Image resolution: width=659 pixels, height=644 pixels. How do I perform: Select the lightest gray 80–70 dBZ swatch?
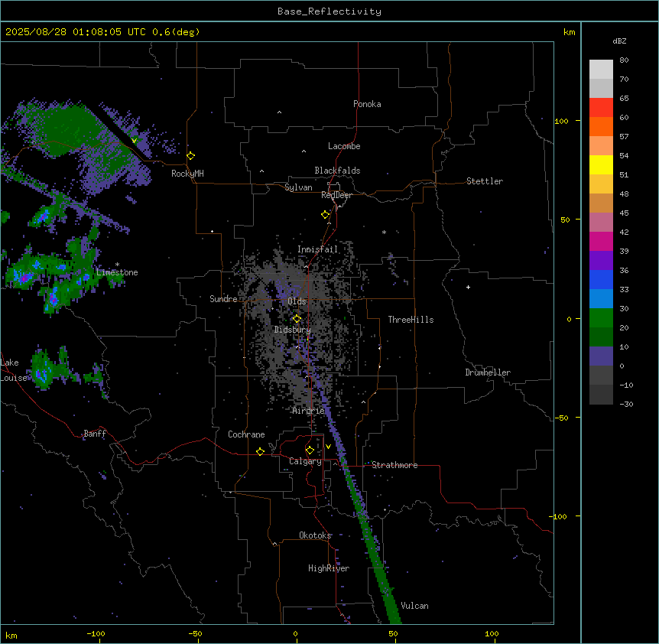601,70
